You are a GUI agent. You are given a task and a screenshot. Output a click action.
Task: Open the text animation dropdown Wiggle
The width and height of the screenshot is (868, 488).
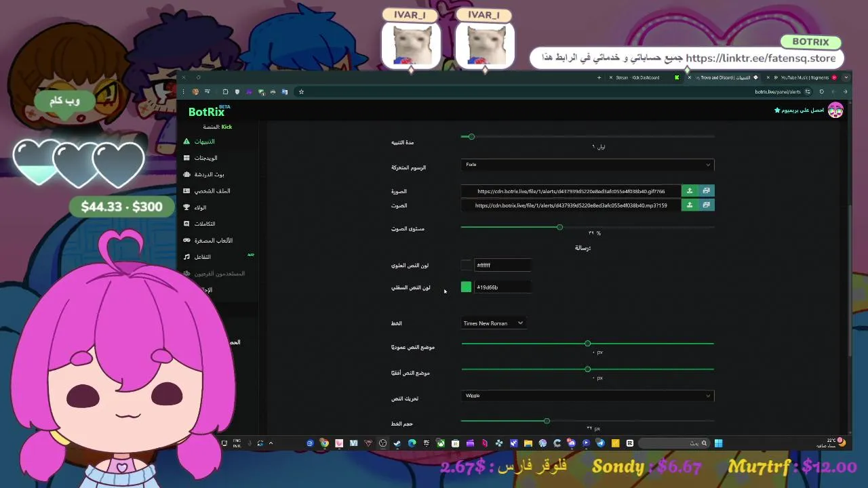pos(587,396)
